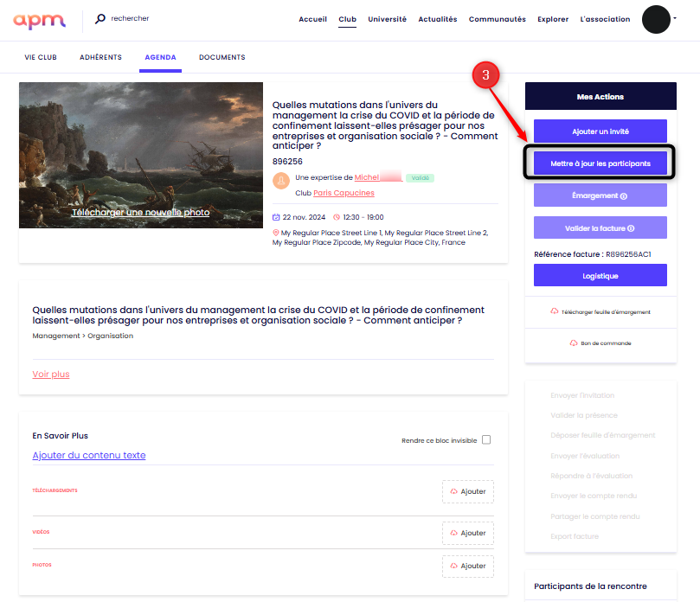This screenshot has height=602, width=700.
Task: Open the Actualités menu item
Action: click(438, 19)
